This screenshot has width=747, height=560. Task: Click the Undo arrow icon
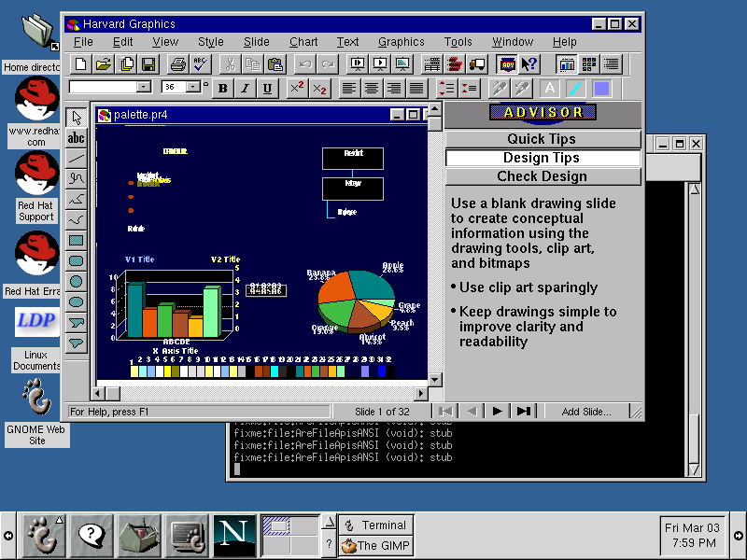305,64
